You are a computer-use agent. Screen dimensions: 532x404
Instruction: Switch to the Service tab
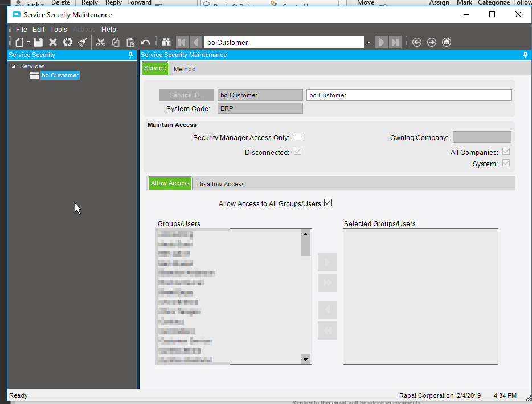(x=155, y=68)
